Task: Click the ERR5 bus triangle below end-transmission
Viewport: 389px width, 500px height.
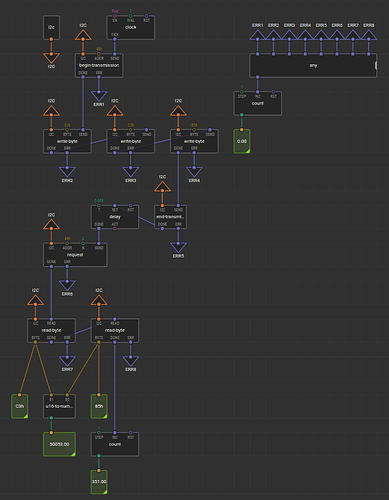Action: 178,248
